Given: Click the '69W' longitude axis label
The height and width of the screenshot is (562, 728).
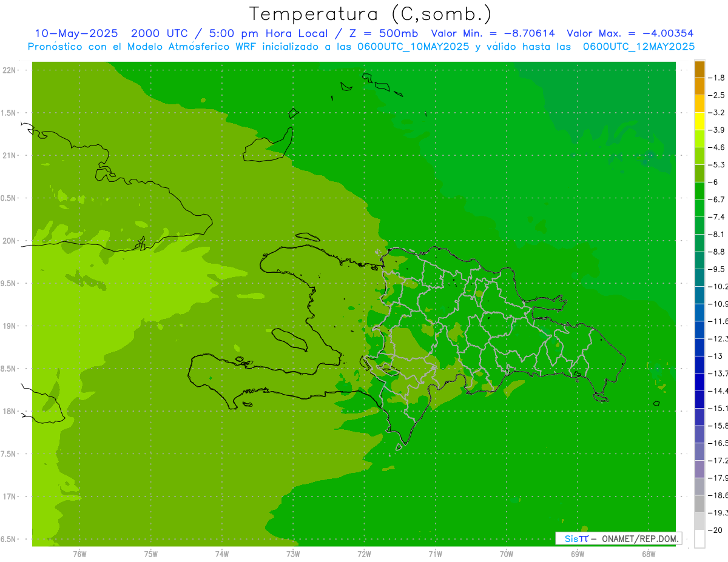Looking at the screenshot, I should point(578,554).
